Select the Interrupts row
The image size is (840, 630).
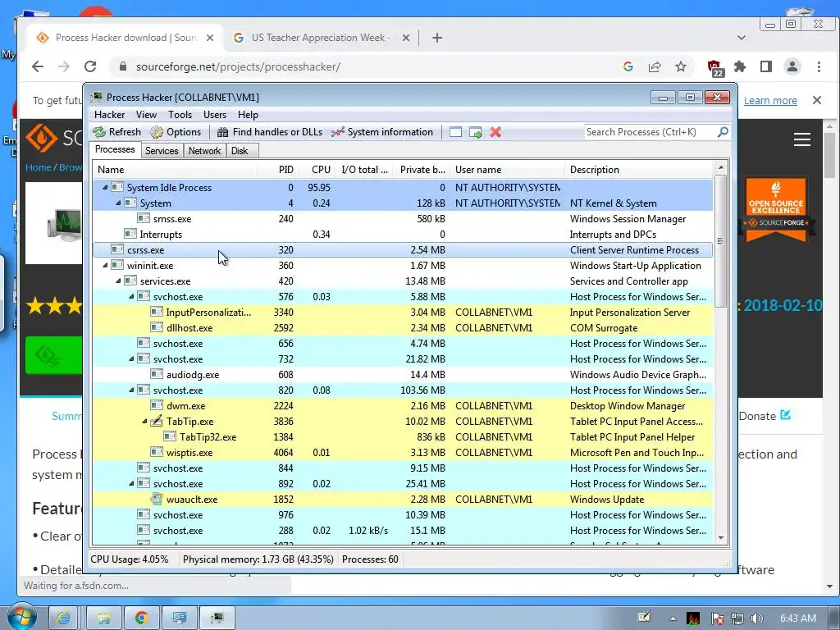(x=403, y=234)
